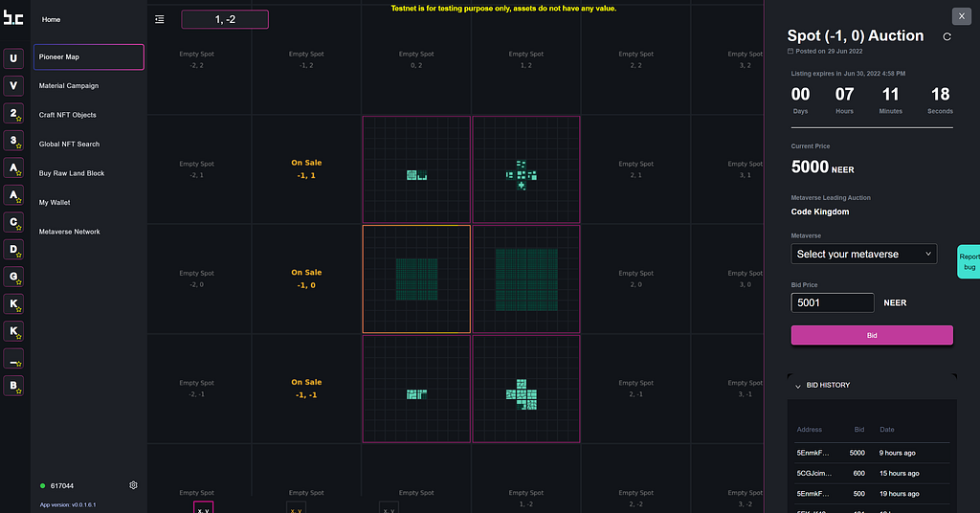Select the U metaverse icon
Viewport: 980px width, 513px height.
tap(13, 58)
